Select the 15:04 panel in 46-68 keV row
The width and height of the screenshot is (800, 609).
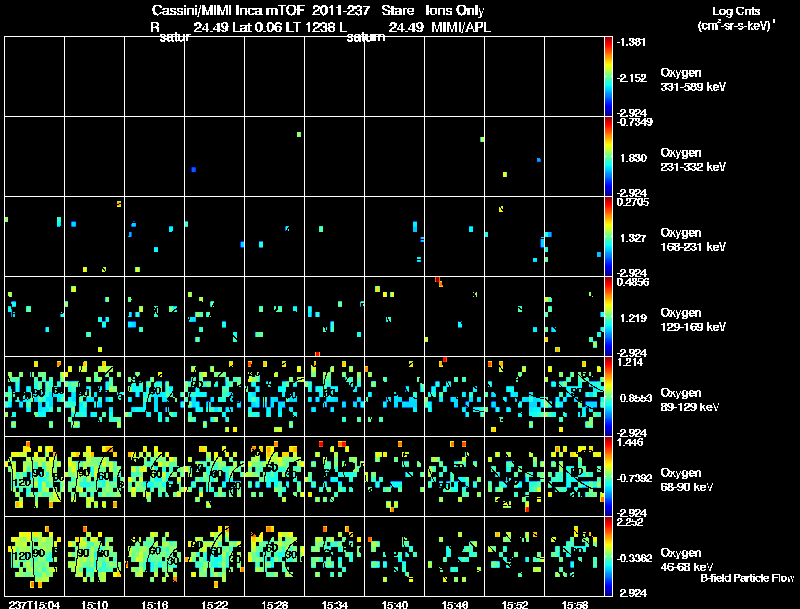point(35,556)
